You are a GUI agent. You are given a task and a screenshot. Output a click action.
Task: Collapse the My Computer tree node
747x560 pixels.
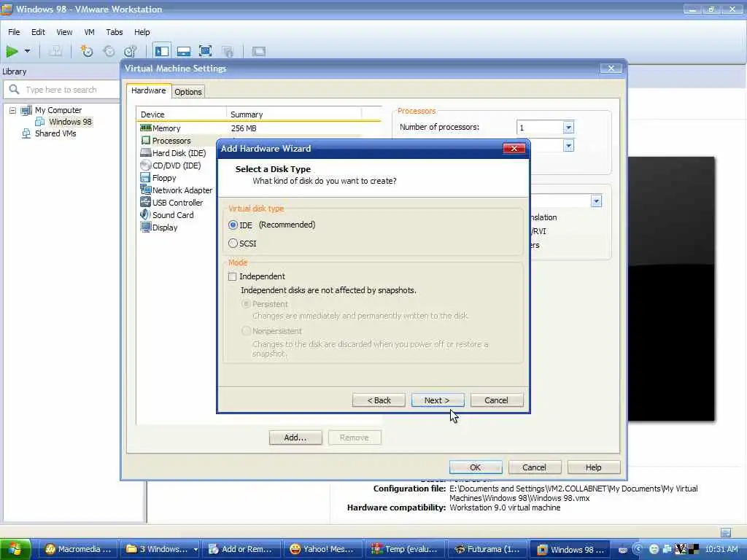coord(13,111)
